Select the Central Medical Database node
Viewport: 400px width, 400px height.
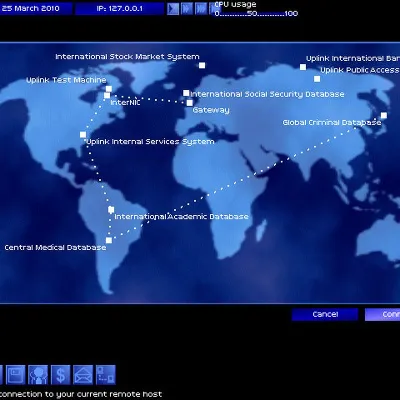pos(109,240)
